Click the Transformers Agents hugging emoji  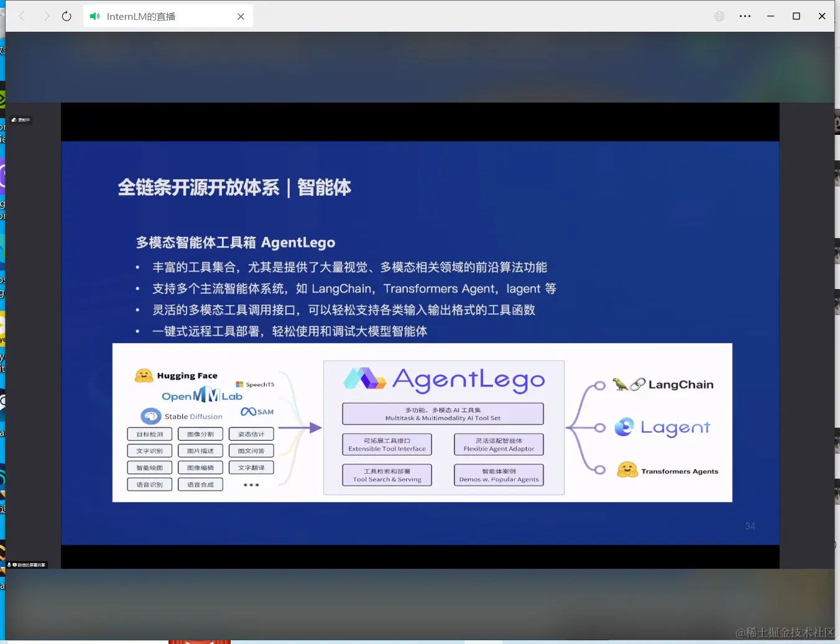(627, 470)
